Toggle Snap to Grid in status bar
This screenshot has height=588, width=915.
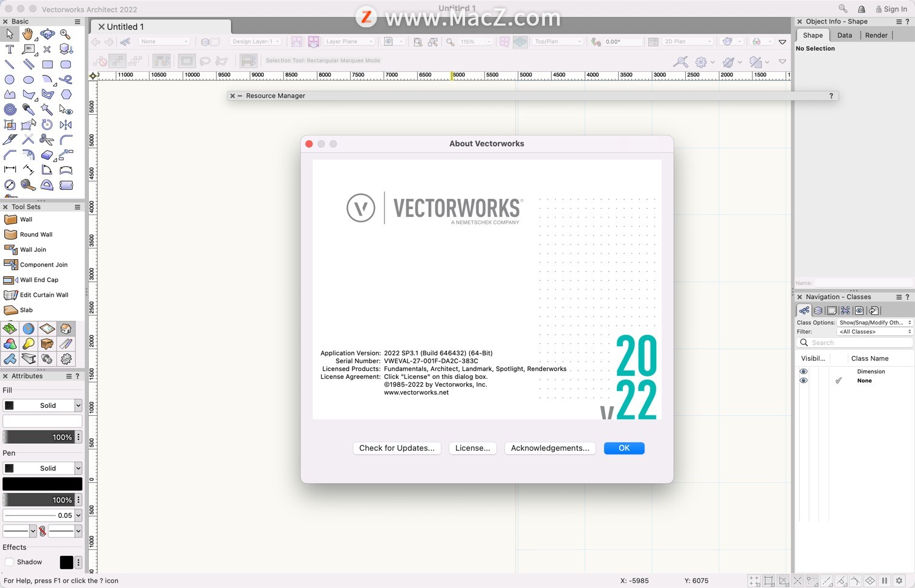click(x=754, y=581)
